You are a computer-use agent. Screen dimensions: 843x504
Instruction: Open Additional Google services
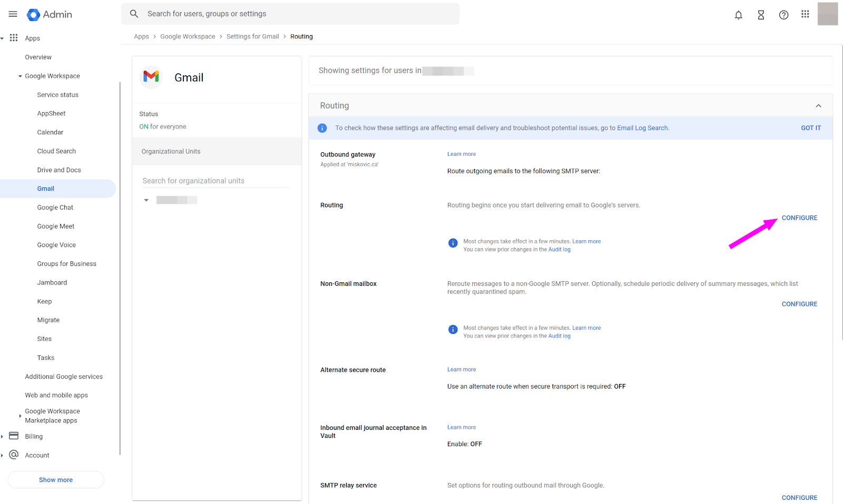(64, 377)
